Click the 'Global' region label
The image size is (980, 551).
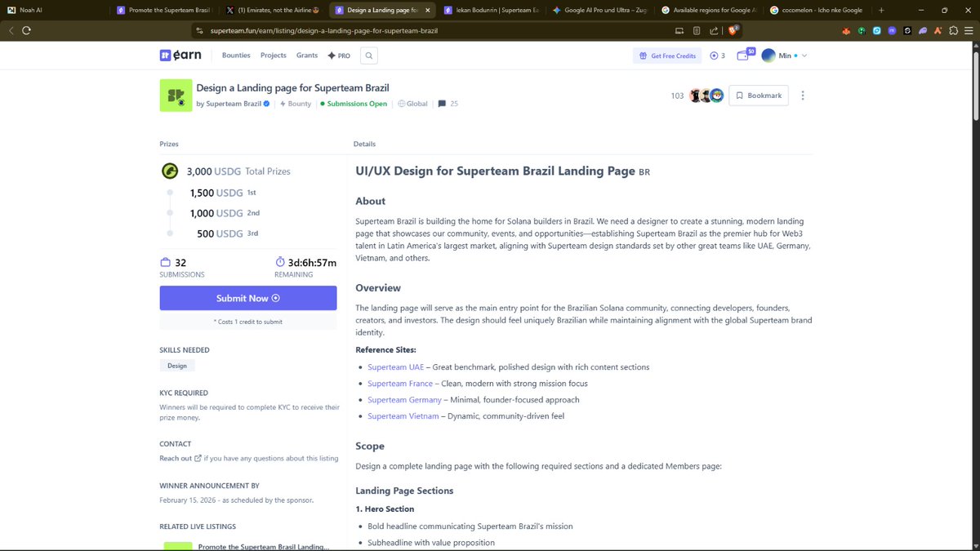point(413,104)
